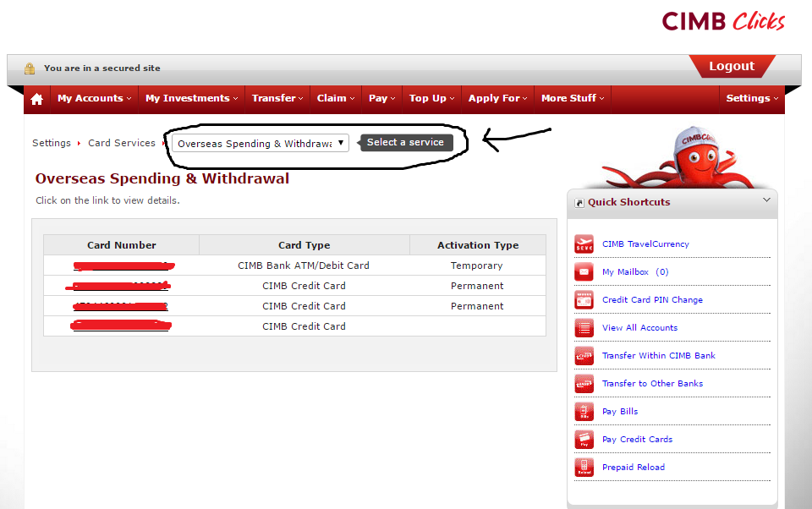Click the Activation Type column header
This screenshot has width=812, height=509.
pos(477,245)
